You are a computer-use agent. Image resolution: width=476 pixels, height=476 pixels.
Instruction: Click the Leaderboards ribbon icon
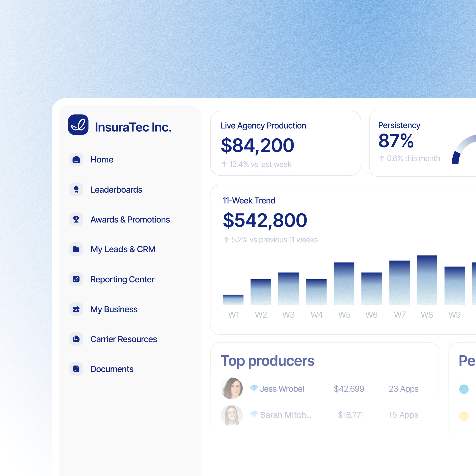pos(76,190)
